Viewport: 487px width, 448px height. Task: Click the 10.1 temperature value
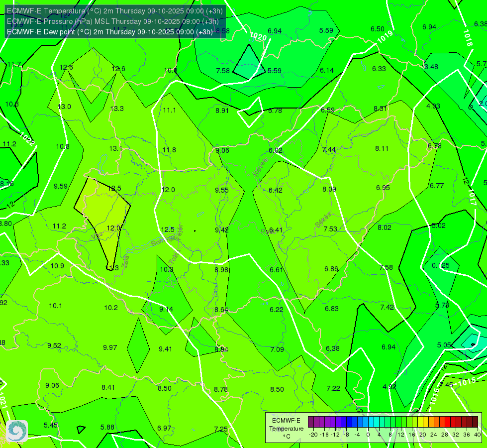(56, 306)
